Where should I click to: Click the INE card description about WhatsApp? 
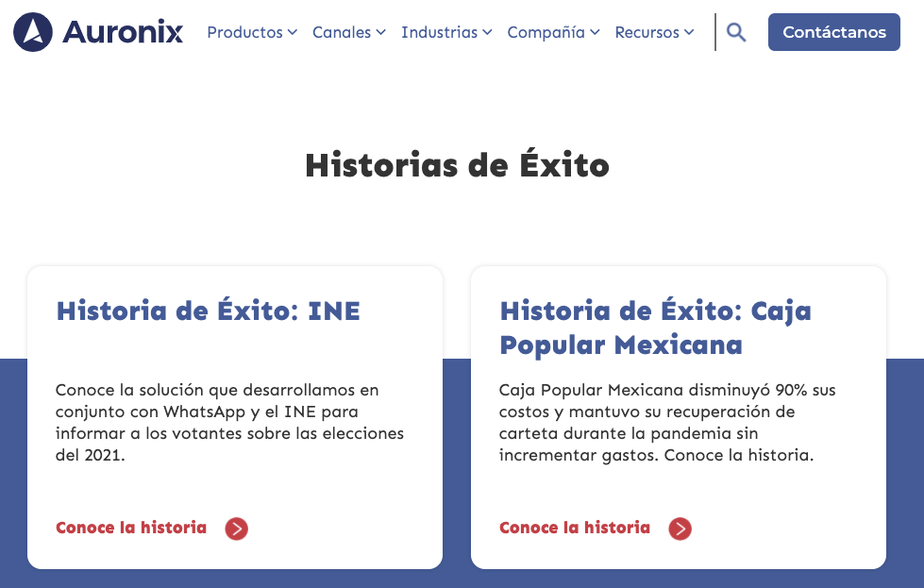[x=230, y=423]
